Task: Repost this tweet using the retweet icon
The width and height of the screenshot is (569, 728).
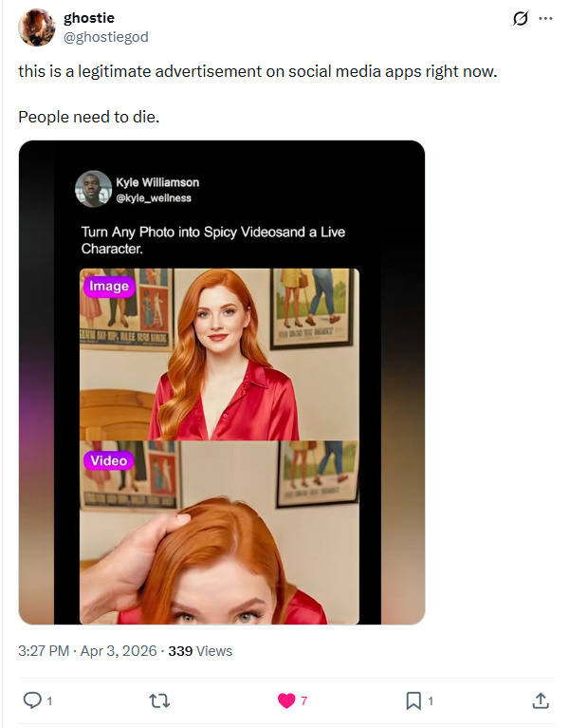Action: click(x=159, y=700)
